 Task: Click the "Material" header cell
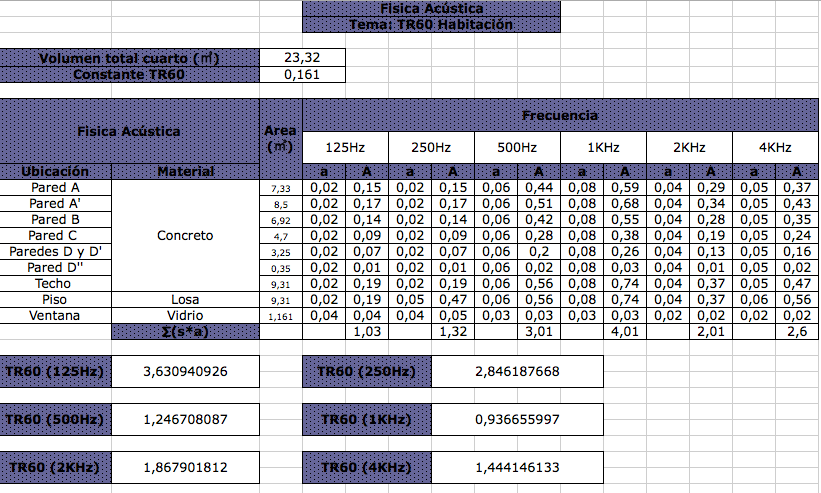point(185,172)
